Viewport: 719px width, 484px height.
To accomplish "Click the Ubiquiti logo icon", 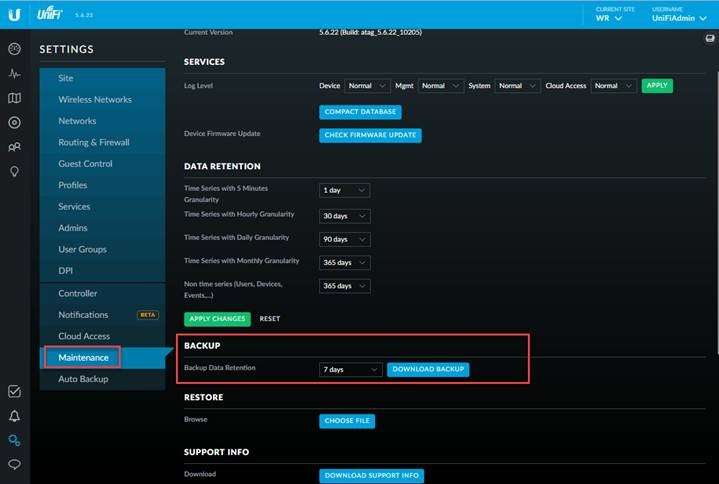I will 15,15.
